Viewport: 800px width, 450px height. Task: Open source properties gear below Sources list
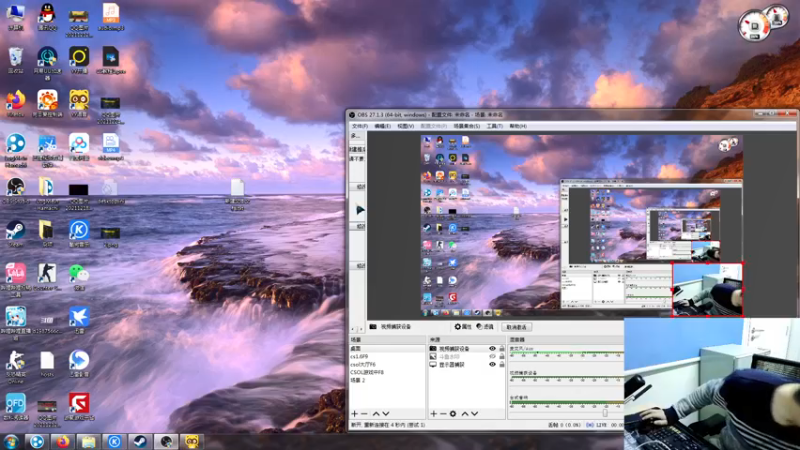[x=453, y=414]
